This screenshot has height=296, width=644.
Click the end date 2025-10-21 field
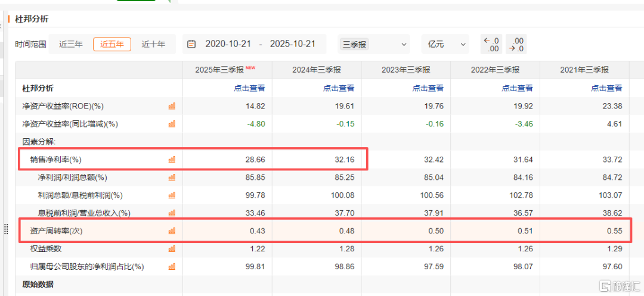tap(293, 44)
